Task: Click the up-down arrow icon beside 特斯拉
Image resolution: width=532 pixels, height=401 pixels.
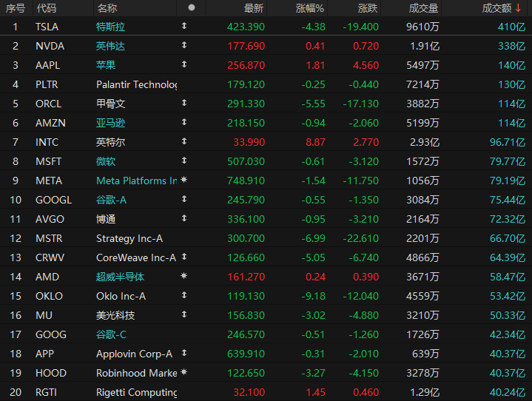Action: click(184, 26)
